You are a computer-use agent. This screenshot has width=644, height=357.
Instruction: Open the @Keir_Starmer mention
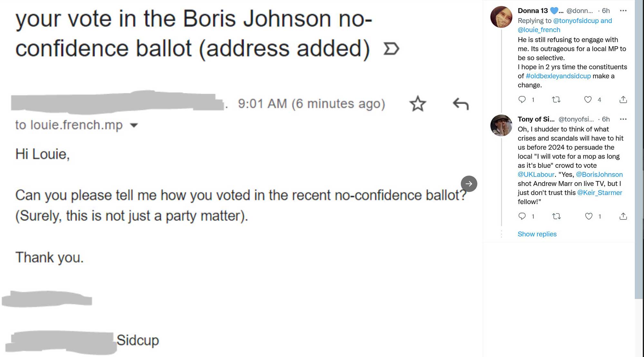(x=599, y=193)
